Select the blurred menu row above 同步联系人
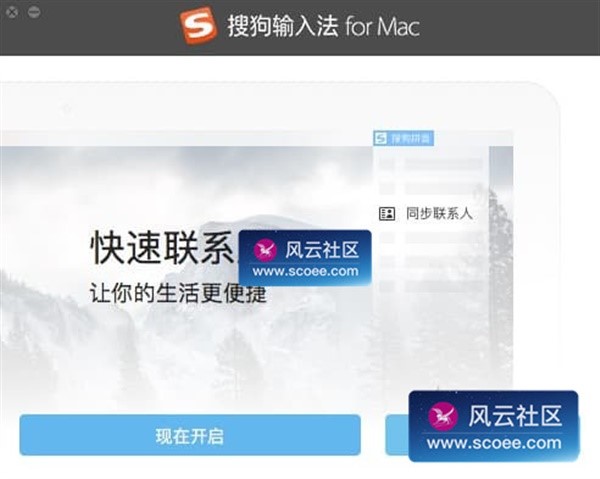 pyautogui.click(x=431, y=188)
